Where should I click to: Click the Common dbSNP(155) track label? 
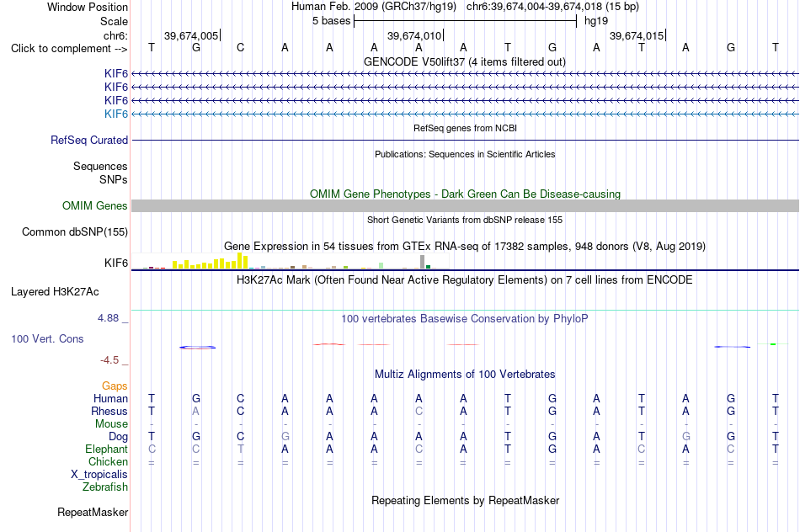[74, 232]
